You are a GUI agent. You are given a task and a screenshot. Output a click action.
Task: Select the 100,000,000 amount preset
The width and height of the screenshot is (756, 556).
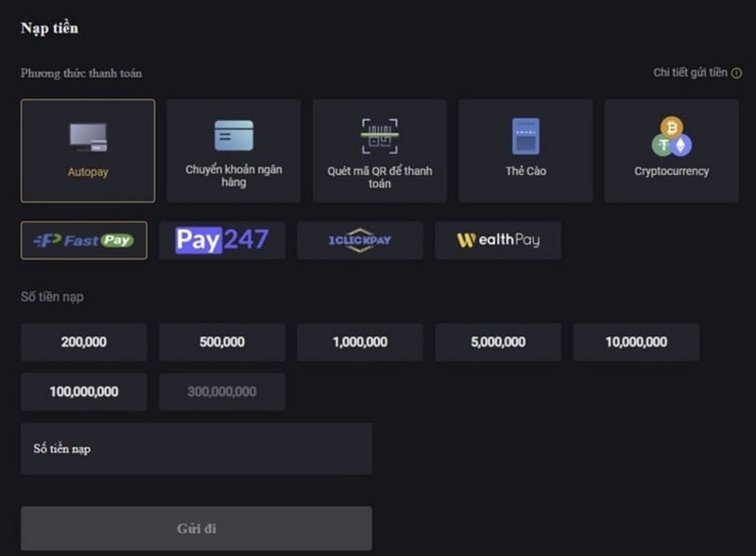84,391
